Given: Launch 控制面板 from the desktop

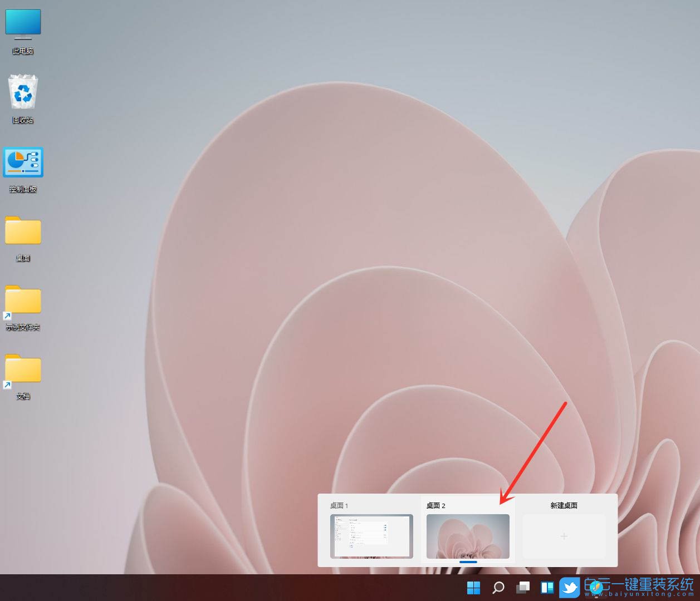Looking at the screenshot, I should pyautogui.click(x=23, y=162).
